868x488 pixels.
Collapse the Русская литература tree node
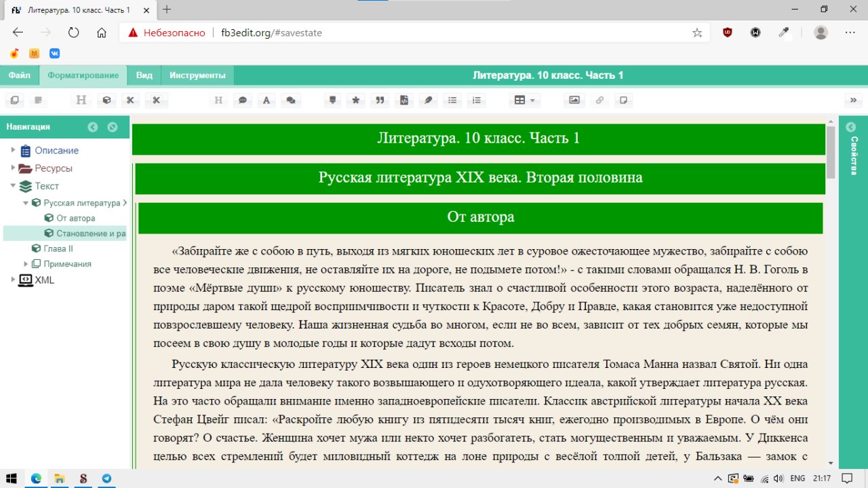point(26,203)
